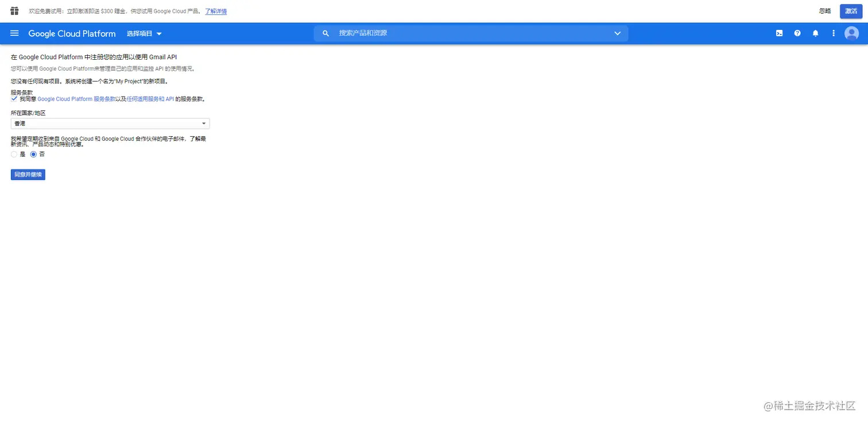Click the 所在国家/地区 label
This screenshot has width=868, height=424.
28,113
